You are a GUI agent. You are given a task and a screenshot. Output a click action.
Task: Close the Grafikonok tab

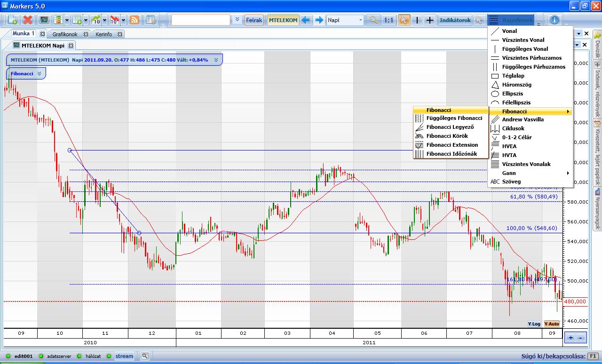point(86,34)
